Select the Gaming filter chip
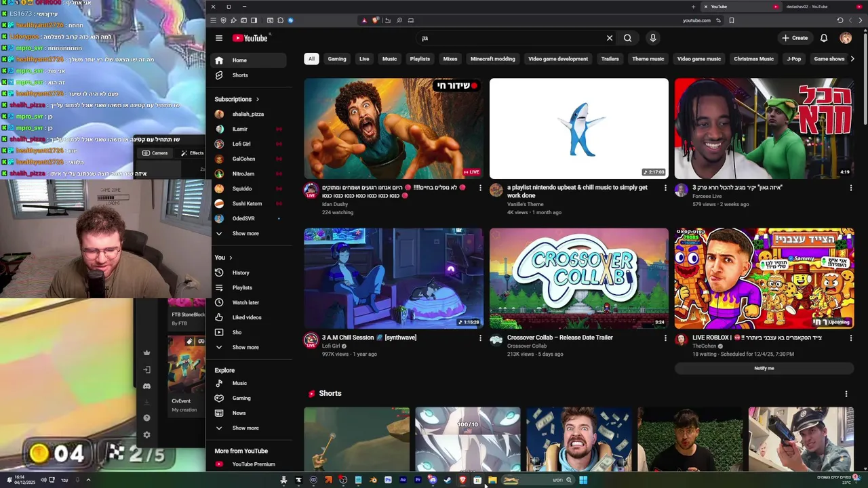868x488 pixels. click(337, 59)
